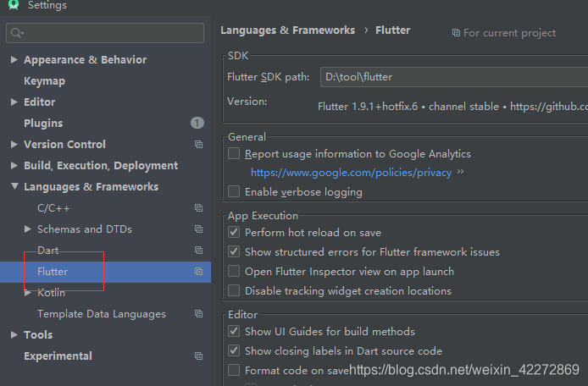Select Kotlin in the settings tree
The width and height of the screenshot is (588, 386).
click(52, 293)
